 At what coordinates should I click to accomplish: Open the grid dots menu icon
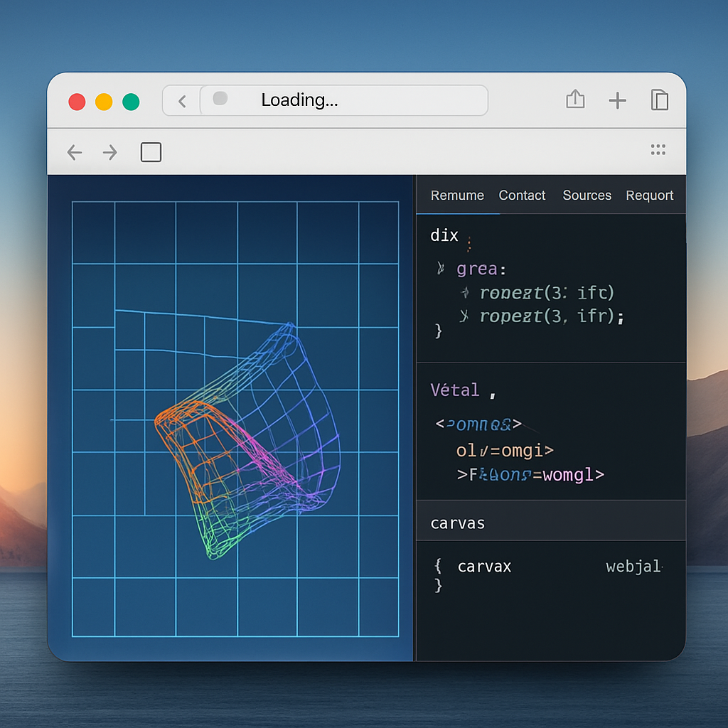(658, 149)
